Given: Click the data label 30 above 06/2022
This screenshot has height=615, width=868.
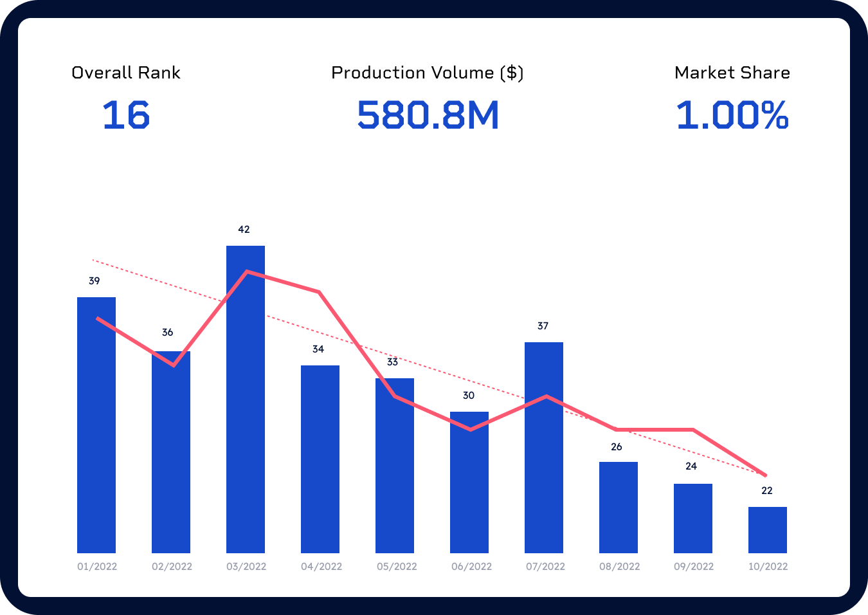Looking at the screenshot, I should [x=469, y=396].
